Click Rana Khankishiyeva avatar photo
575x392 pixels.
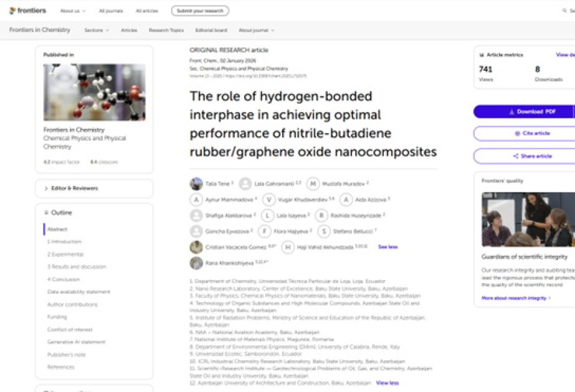(196, 263)
